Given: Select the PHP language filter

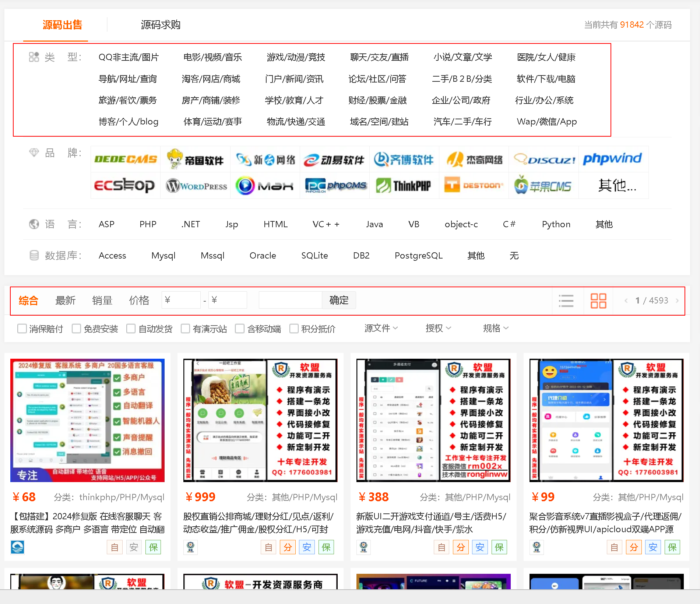Looking at the screenshot, I should [148, 224].
